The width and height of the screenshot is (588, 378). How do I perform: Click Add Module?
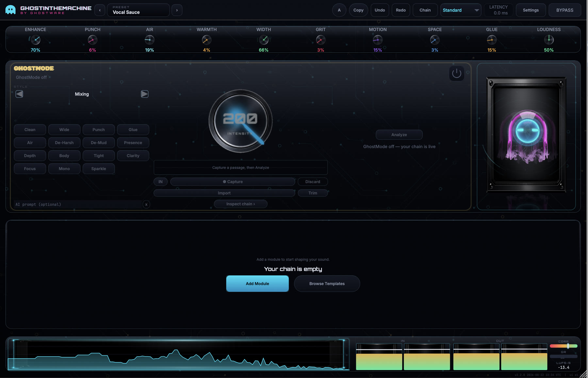pos(257,284)
